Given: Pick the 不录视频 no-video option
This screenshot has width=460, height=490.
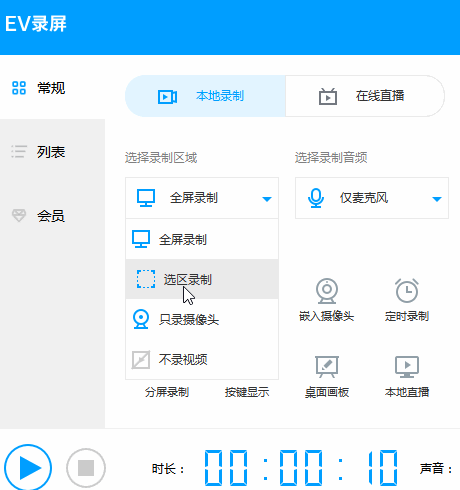Looking at the screenshot, I should pos(202,359).
